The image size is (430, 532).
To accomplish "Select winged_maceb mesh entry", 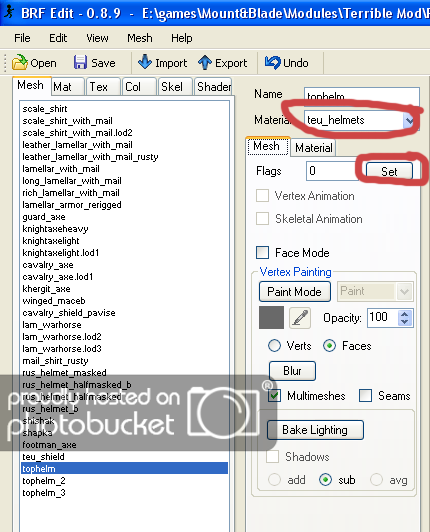I will click(54, 301).
